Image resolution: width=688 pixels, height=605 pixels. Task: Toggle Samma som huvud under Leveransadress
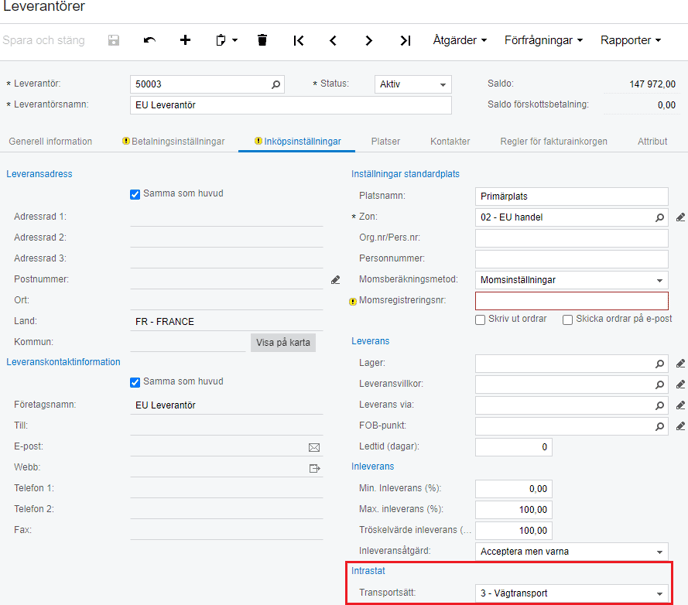pyautogui.click(x=135, y=194)
